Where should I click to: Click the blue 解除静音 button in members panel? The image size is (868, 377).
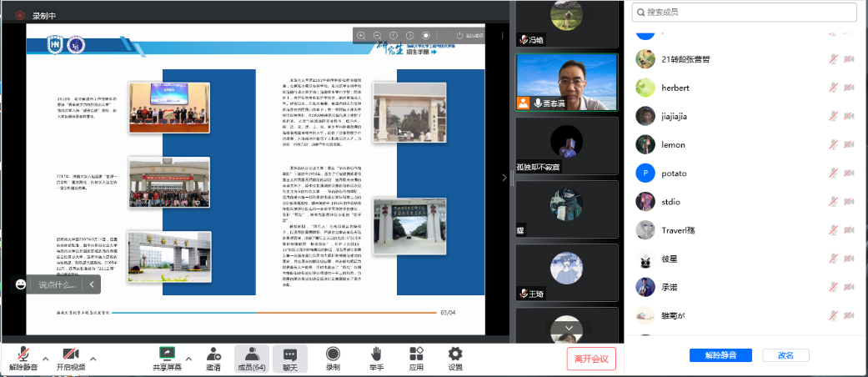coord(720,355)
